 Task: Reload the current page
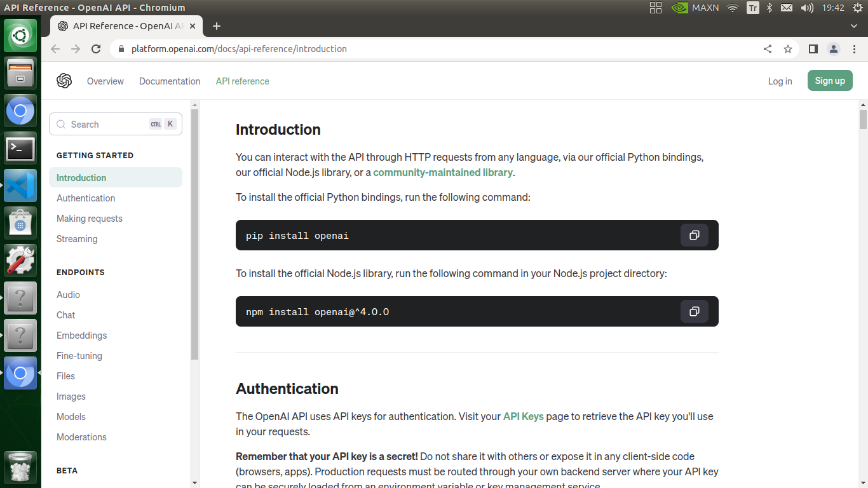[96, 49]
